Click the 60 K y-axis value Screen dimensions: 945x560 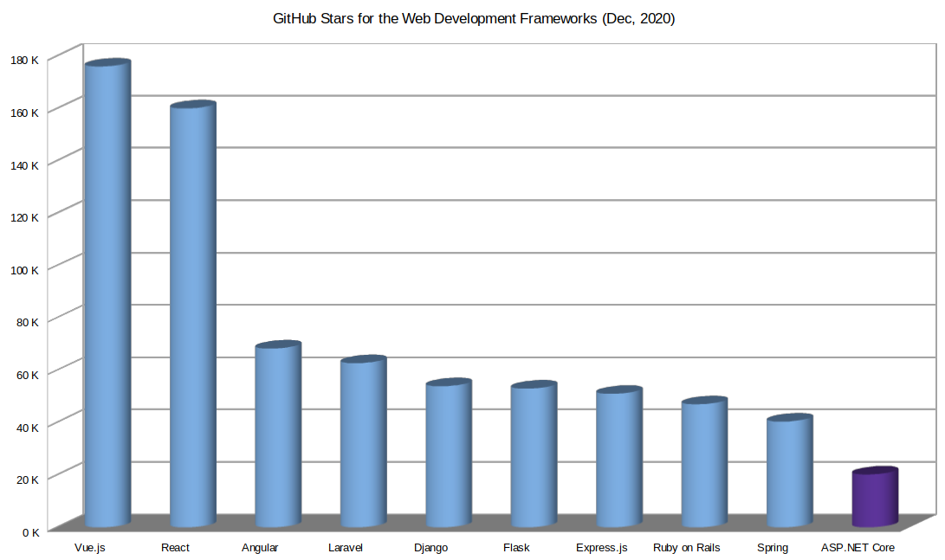click(x=28, y=375)
